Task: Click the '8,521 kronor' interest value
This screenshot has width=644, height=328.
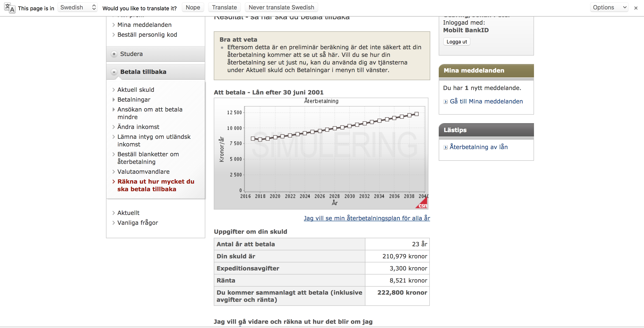Action: pos(408,281)
